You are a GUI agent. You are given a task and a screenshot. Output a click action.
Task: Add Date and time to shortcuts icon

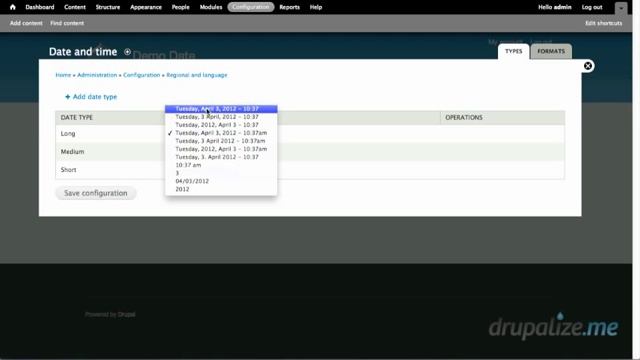[127, 52]
